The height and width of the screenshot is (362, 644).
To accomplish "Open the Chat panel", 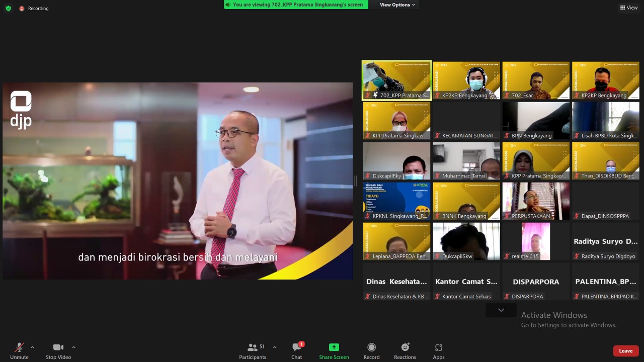I will (297, 347).
